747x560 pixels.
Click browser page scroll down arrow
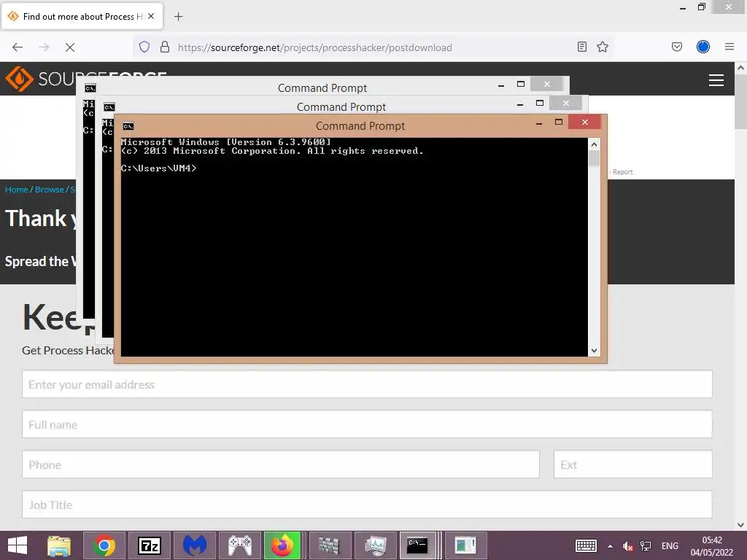click(740, 525)
